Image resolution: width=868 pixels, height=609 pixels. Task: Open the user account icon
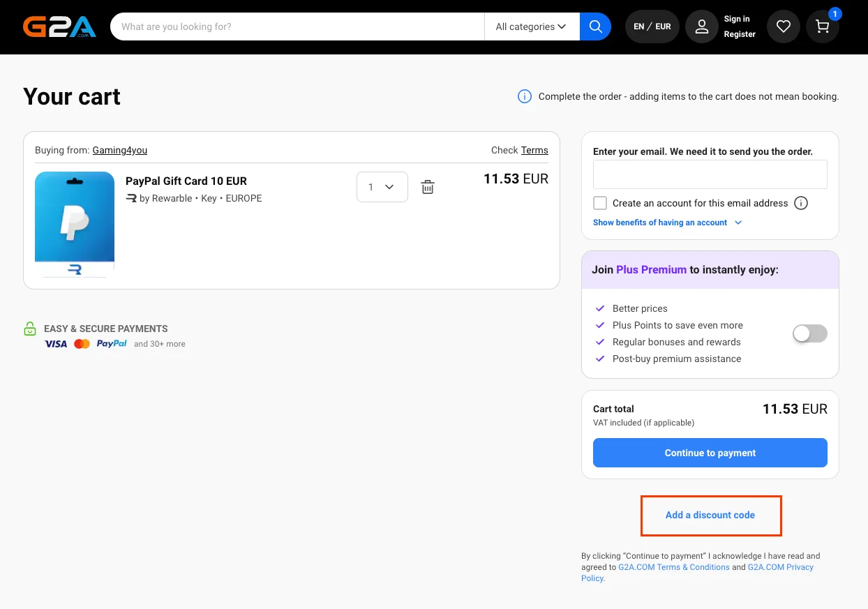(x=702, y=27)
